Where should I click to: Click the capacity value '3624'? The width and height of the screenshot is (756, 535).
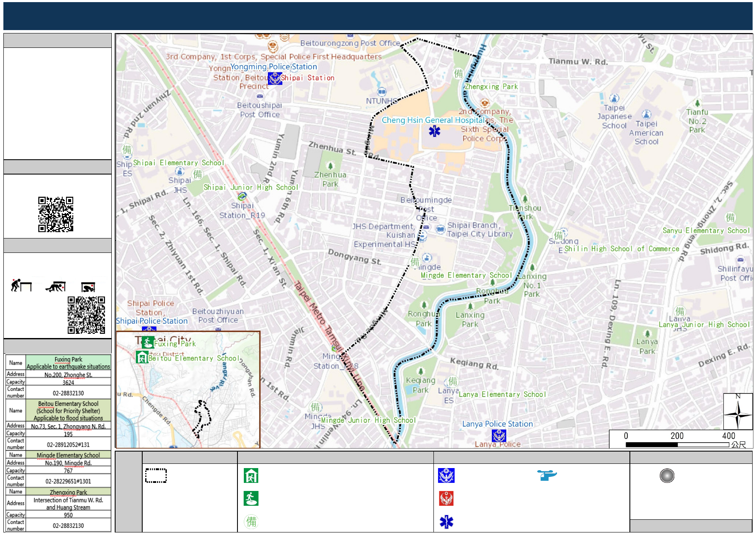click(68, 382)
